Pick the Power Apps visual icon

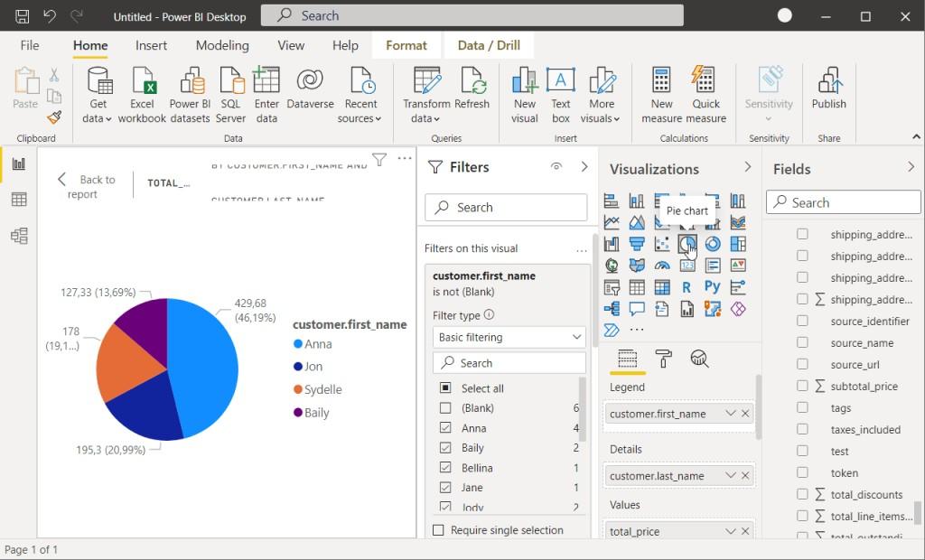click(738, 309)
